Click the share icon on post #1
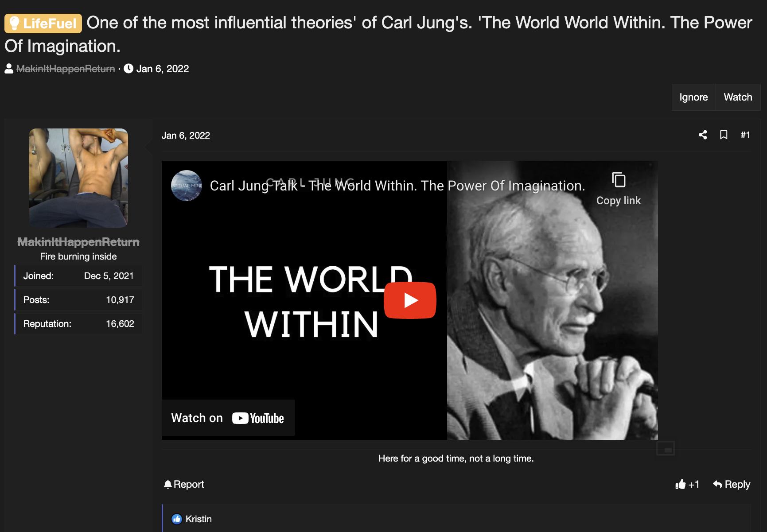The image size is (767, 532). pyautogui.click(x=703, y=135)
